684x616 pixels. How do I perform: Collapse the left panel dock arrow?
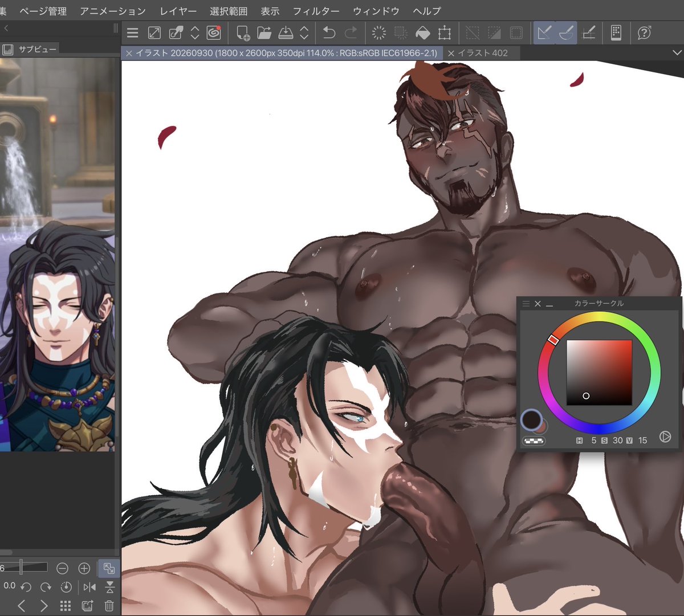pyautogui.click(x=6, y=27)
